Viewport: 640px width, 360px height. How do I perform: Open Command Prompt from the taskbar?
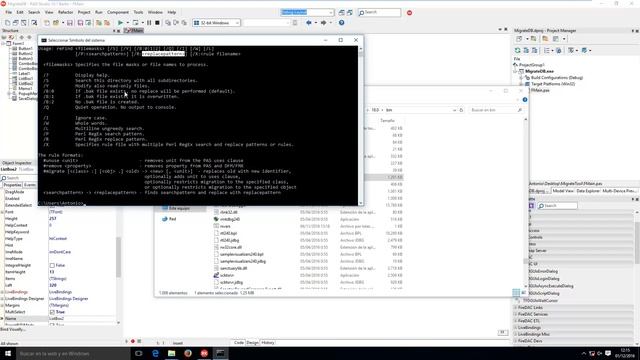[220, 353]
